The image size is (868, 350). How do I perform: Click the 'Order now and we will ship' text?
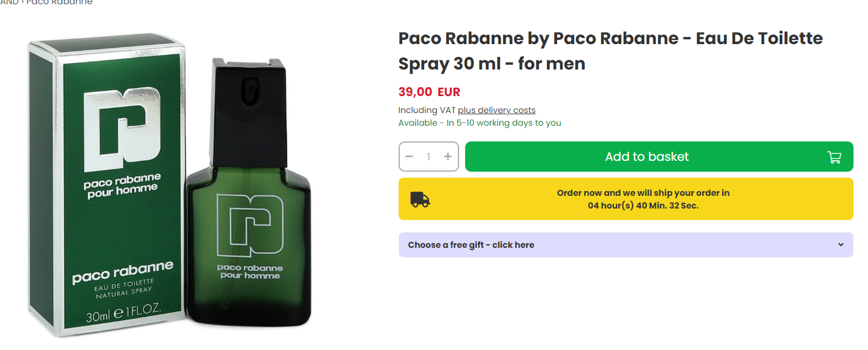click(x=643, y=193)
